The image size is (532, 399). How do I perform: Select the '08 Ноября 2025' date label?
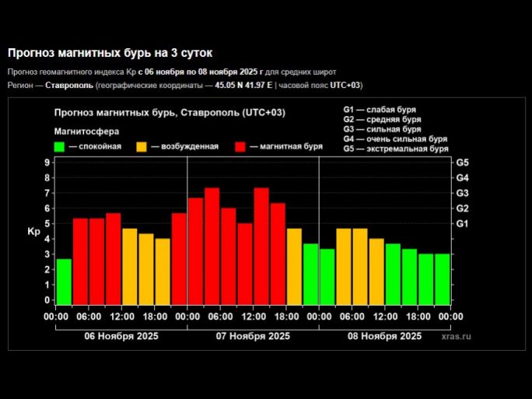coord(385,336)
